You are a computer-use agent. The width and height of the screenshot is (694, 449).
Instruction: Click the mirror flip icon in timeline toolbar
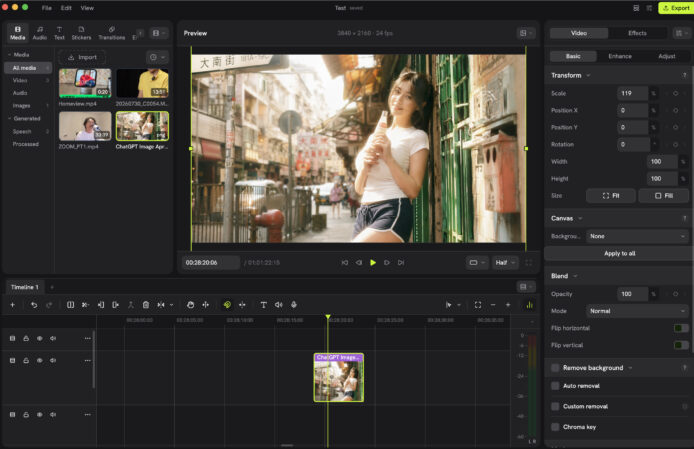coord(161,305)
